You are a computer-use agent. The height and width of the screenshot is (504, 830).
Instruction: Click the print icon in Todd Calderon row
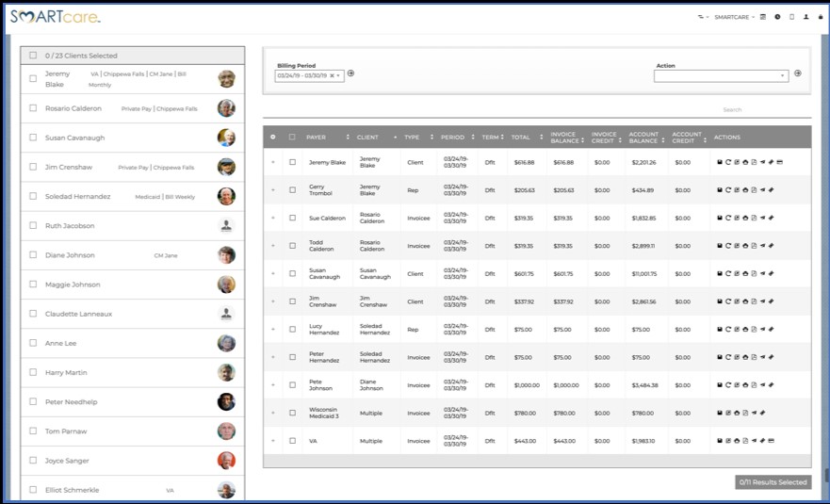point(745,246)
